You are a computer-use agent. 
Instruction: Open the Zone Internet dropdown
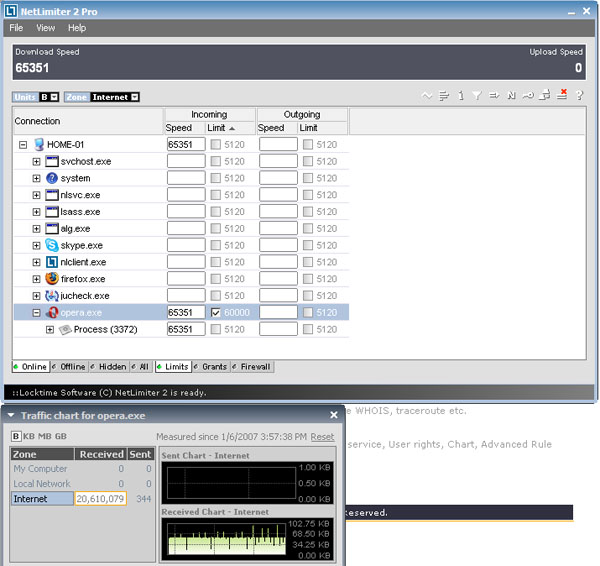point(135,97)
